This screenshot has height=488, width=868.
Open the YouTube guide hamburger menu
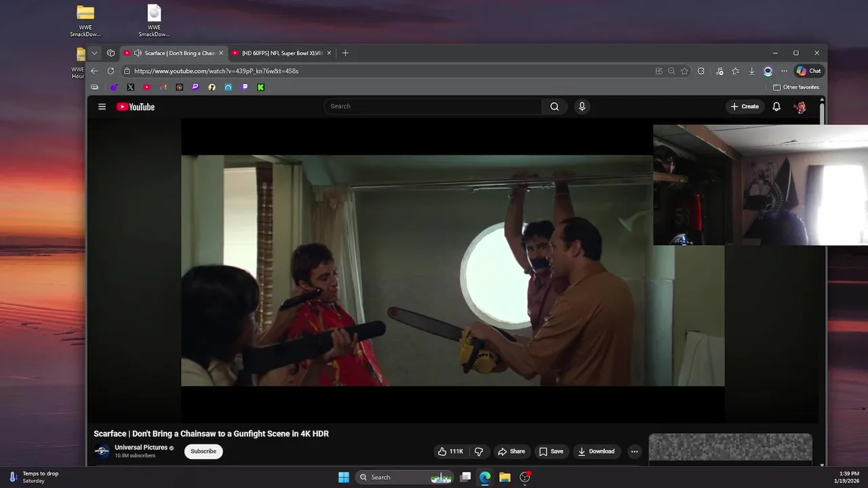pos(102,106)
